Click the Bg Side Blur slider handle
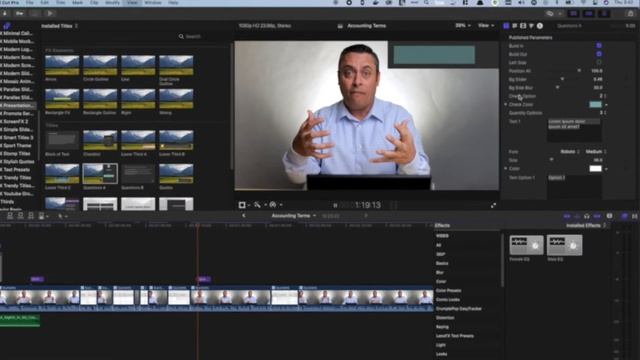Screen dimensions: 640x360 point(558,87)
